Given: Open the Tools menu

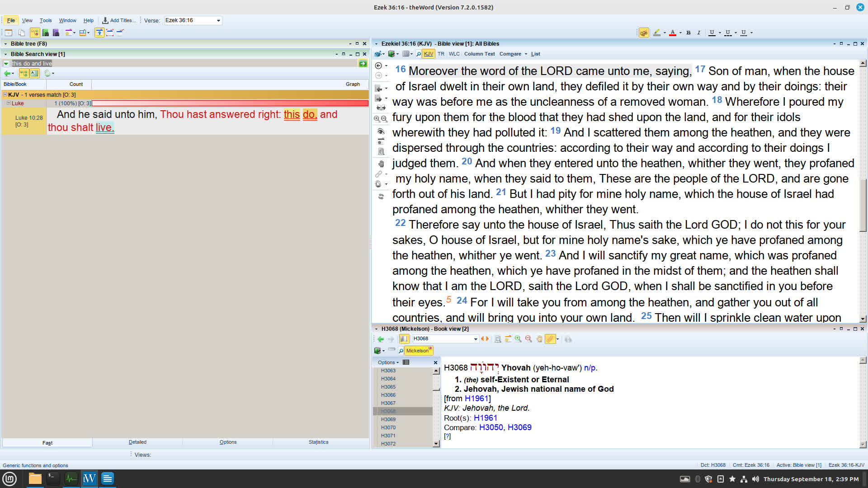Looking at the screenshot, I should click(x=45, y=20).
